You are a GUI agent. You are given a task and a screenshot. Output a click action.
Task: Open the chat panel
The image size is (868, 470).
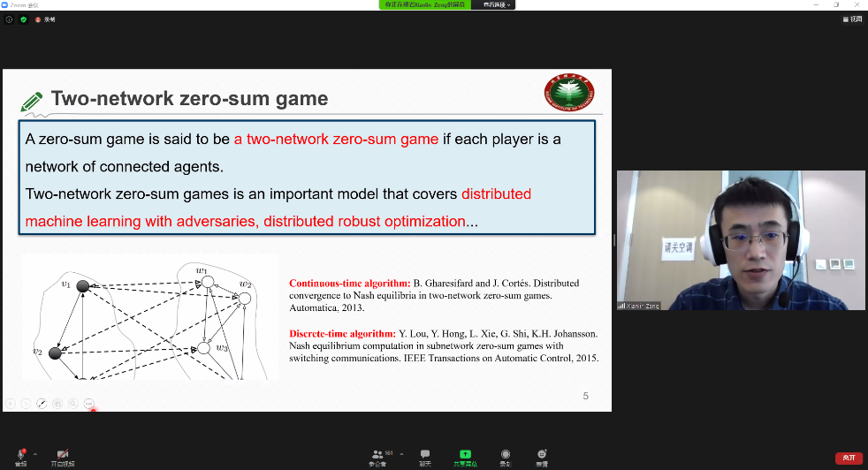coord(425,455)
